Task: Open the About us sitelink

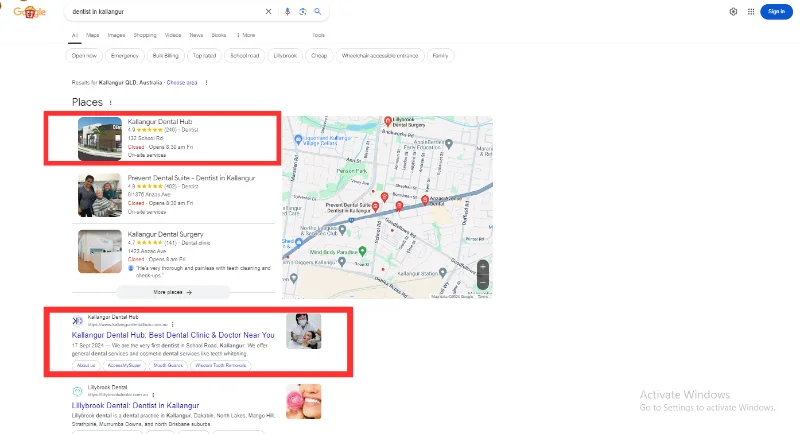Action: [86, 365]
